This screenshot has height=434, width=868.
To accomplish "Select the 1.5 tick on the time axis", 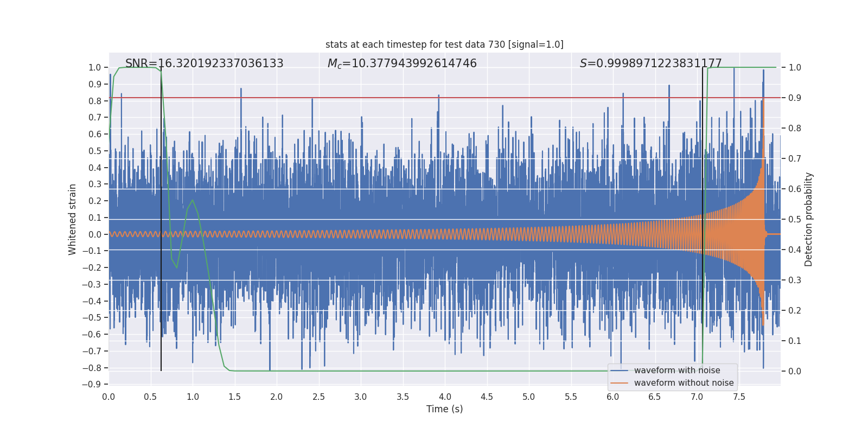I will (235, 397).
